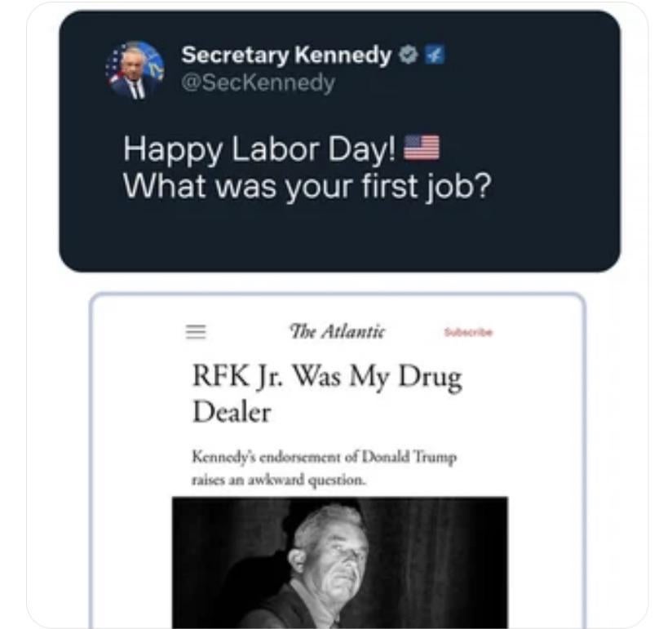Screen dimensions: 672x629
Task: Click the word "Labor" in the tweet
Action: (268, 148)
